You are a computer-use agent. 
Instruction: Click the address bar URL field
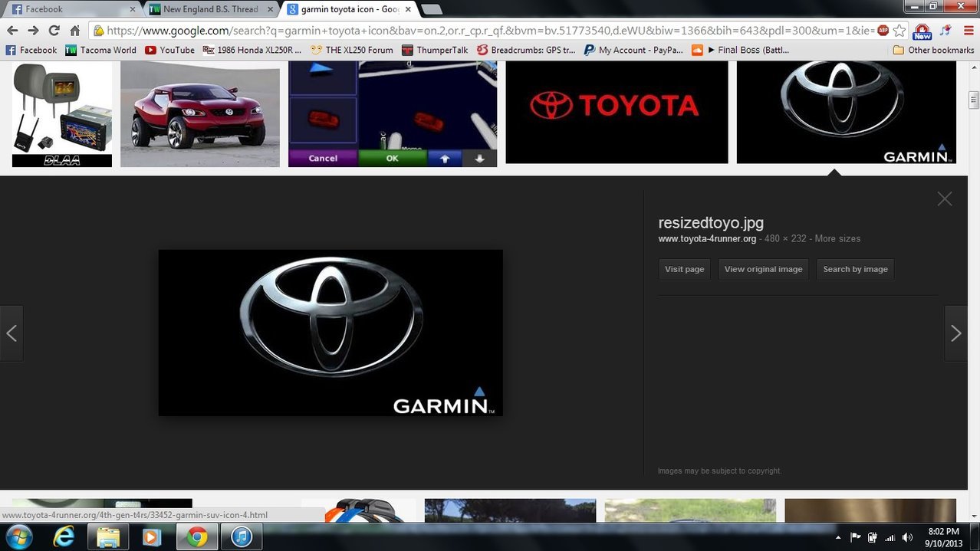pyautogui.click(x=491, y=31)
